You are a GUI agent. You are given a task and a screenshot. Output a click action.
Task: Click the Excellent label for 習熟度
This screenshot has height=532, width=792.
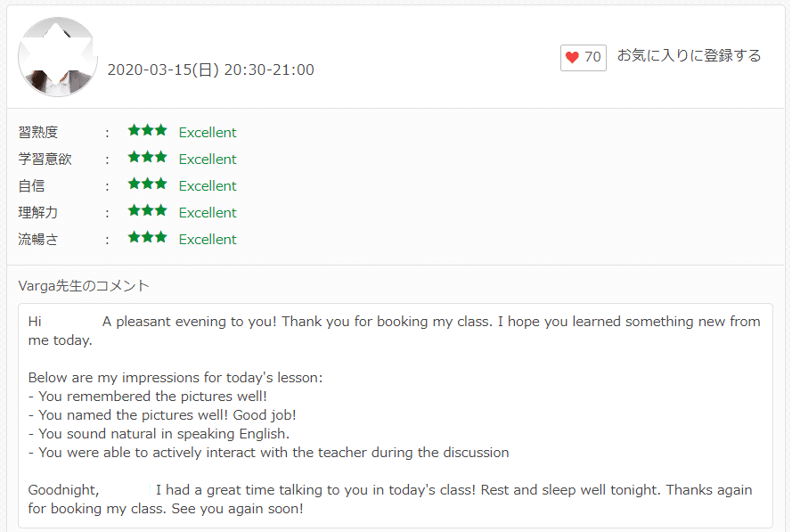click(208, 133)
